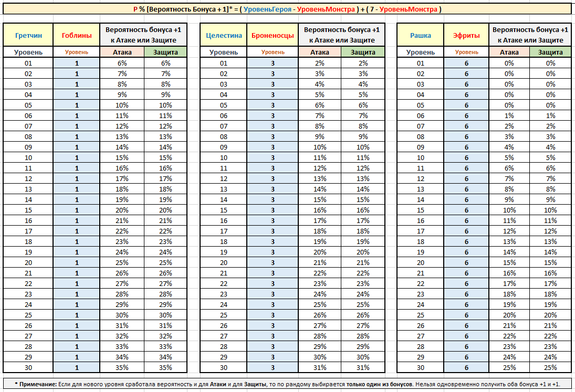Select the Защита column header in Броненосцы table
This screenshot has height=392, width=575.
point(363,52)
